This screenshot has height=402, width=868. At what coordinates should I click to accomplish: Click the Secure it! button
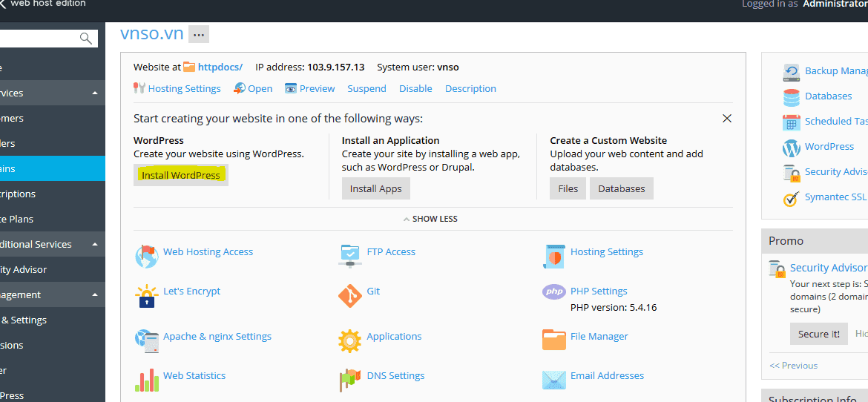coord(819,334)
